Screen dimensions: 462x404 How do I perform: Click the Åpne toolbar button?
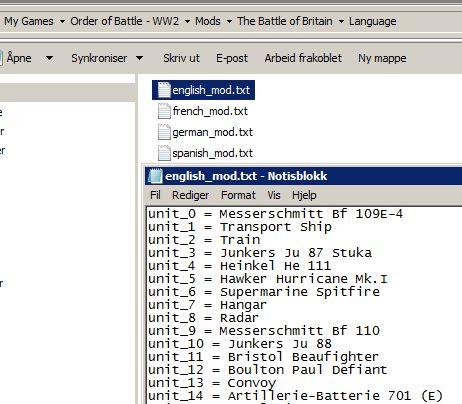click(x=19, y=58)
